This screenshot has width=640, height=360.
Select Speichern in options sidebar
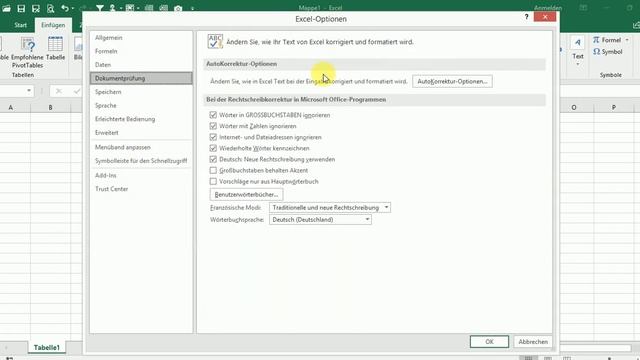(x=141, y=92)
